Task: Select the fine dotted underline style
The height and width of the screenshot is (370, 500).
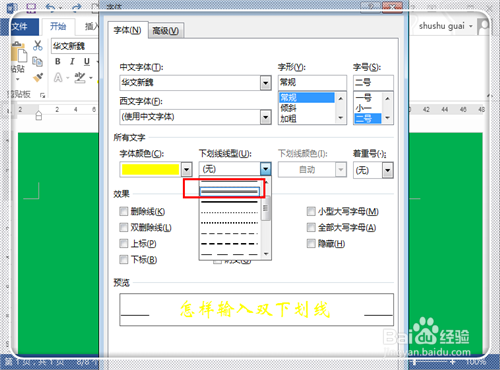Action: click(x=229, y=212)
